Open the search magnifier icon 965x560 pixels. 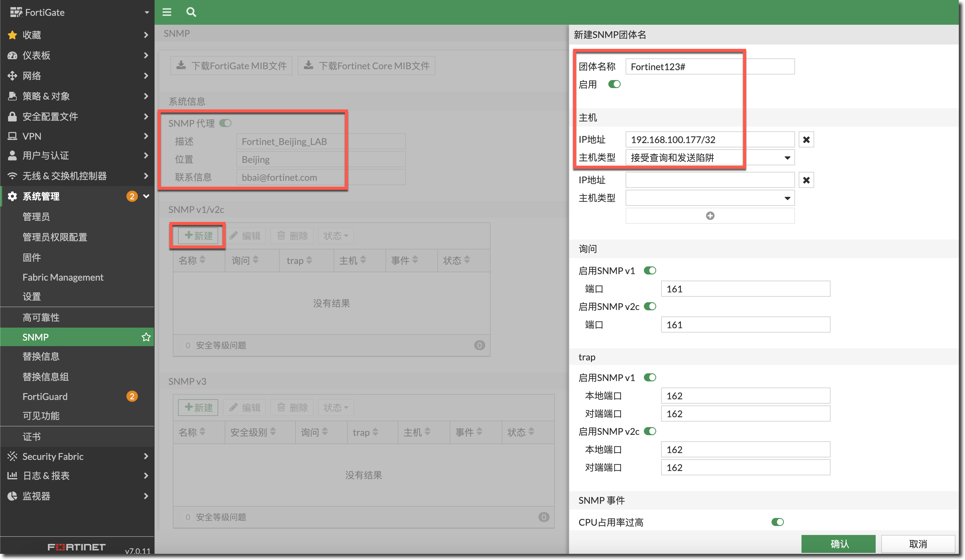pos(191,12)
